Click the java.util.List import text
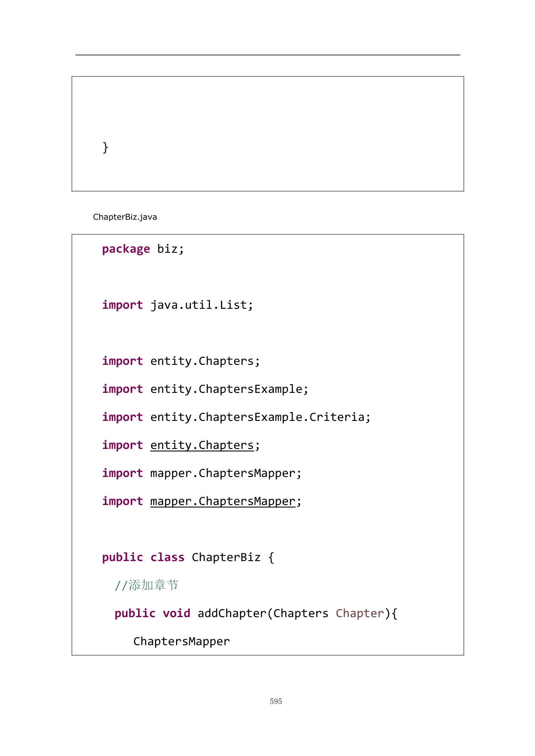The height and width of the screenshot is (756, 535). coord(201,305)
